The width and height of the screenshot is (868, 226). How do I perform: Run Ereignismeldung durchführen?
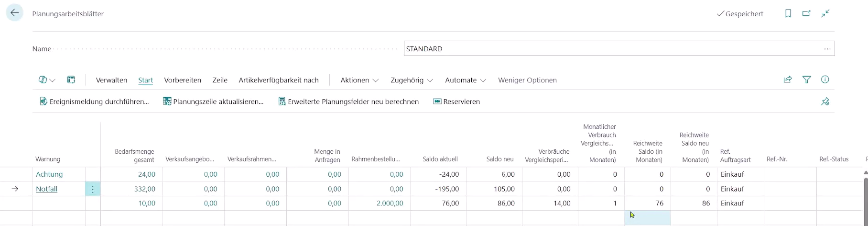click(x=94, y=102)
